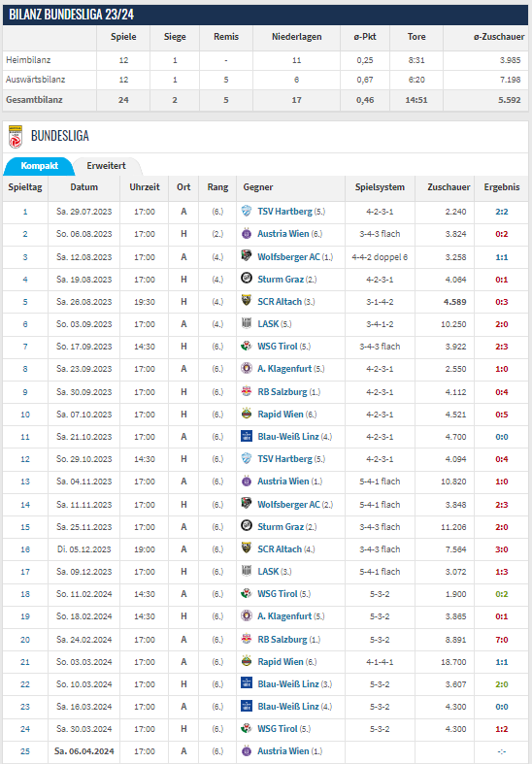532x764 pixels.
Task: Open matchday 25 number link
Action: click(x=25, y=751)
